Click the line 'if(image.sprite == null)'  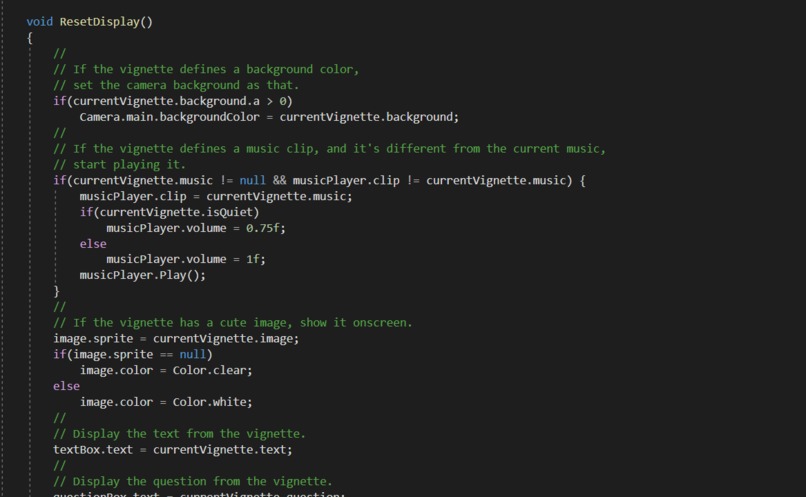coord(133,355)
